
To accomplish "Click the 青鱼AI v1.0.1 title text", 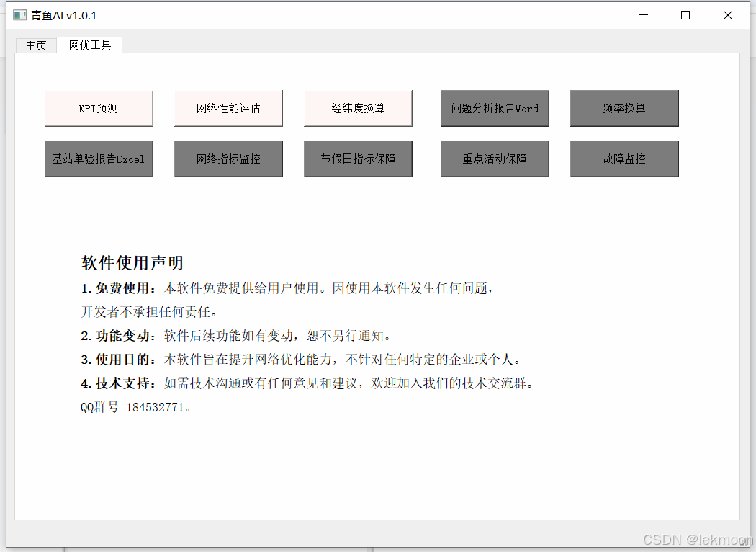I will [x=63, y=15].
